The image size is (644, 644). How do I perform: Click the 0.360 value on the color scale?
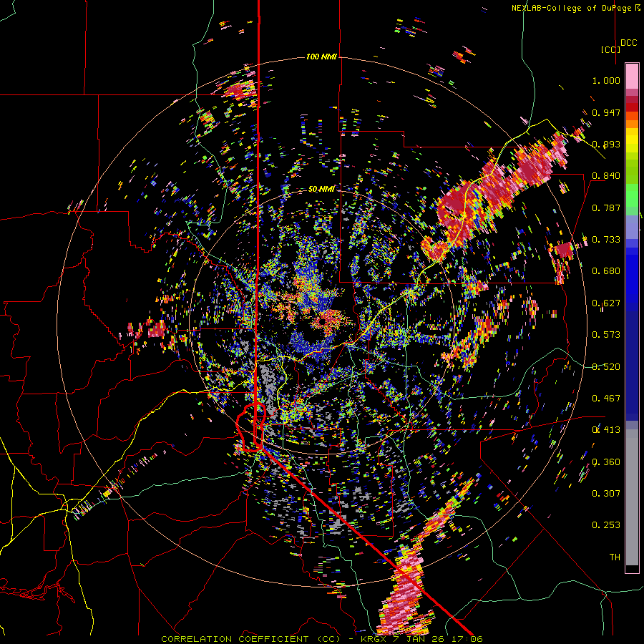(x=606, y=462)
